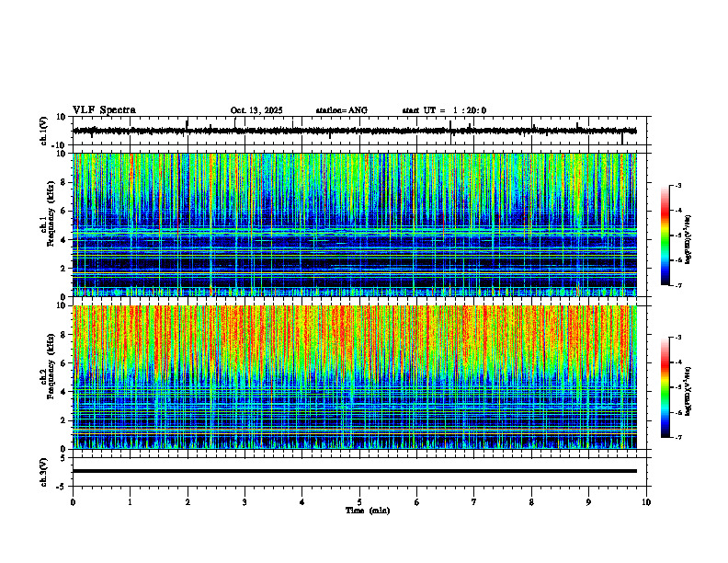Click time axis tick label "2"

click(188, 502)
